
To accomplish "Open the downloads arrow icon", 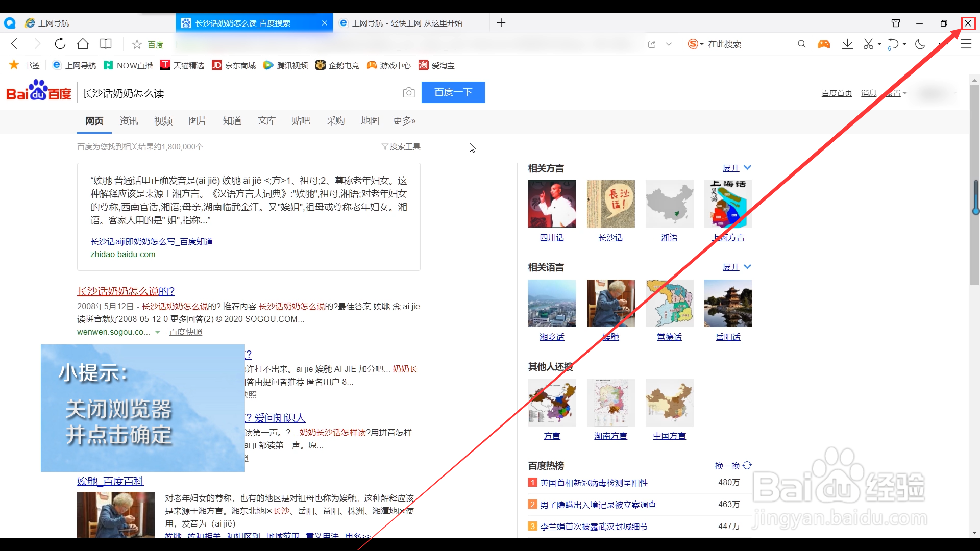I will tap(847, 44).
